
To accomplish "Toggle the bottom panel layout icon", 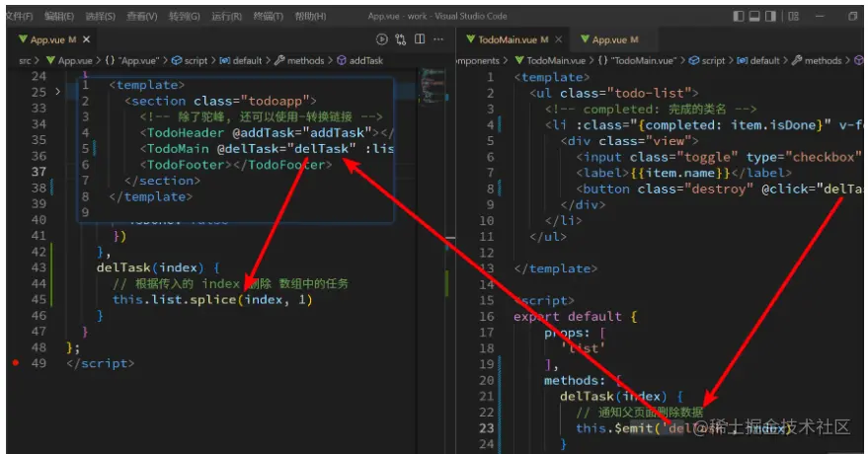I will pyautogui.click(x=754, y=16).
